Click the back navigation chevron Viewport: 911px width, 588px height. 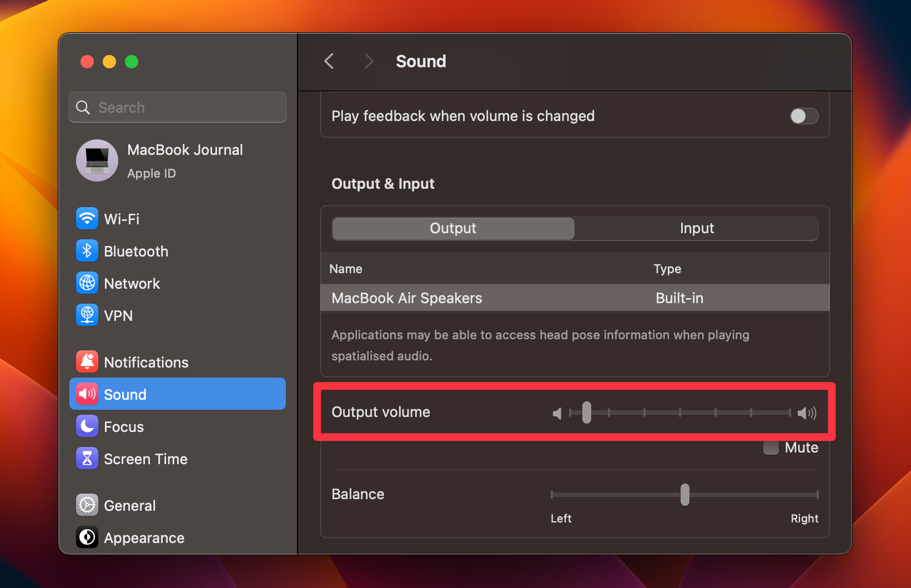[x=329, y=61]
